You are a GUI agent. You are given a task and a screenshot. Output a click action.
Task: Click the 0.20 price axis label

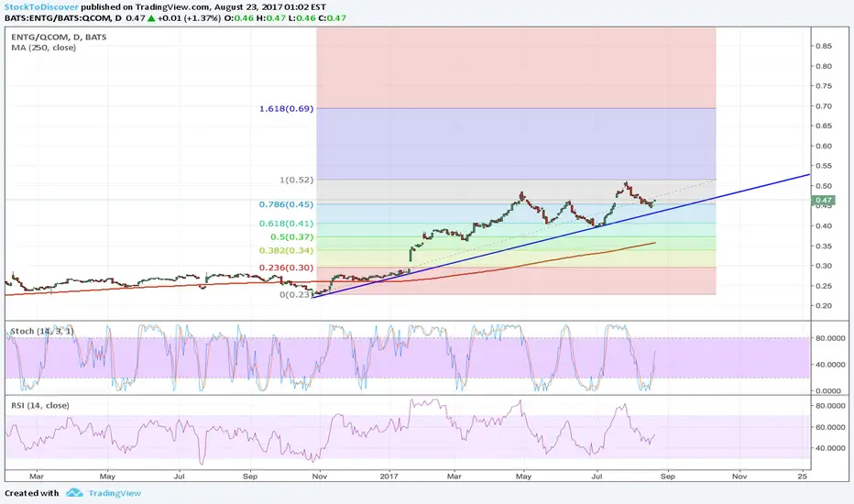pos(824,306)
